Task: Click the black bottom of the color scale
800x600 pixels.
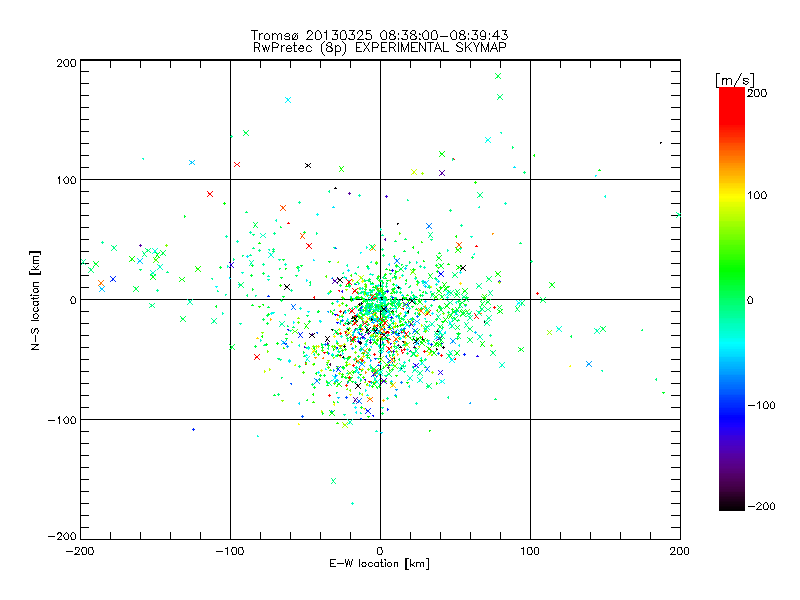Action: click(x=732, y=503)
